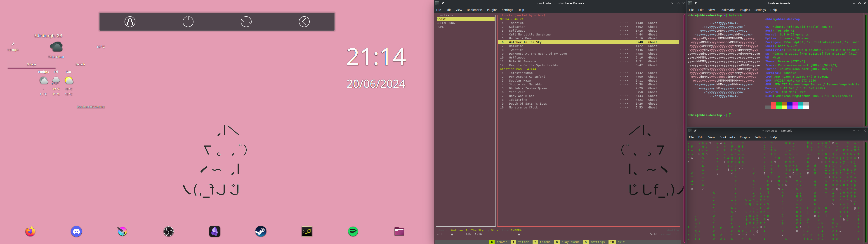Open the Settings menu in the bash Konsole window
Screen dimensions: 868x244
coord(760,10)
